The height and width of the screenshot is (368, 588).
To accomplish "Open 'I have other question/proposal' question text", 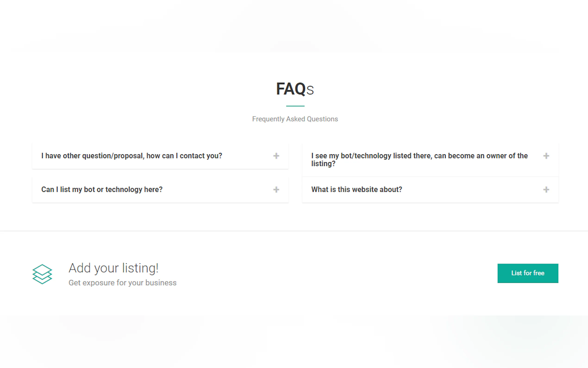I will coord(131,156).
